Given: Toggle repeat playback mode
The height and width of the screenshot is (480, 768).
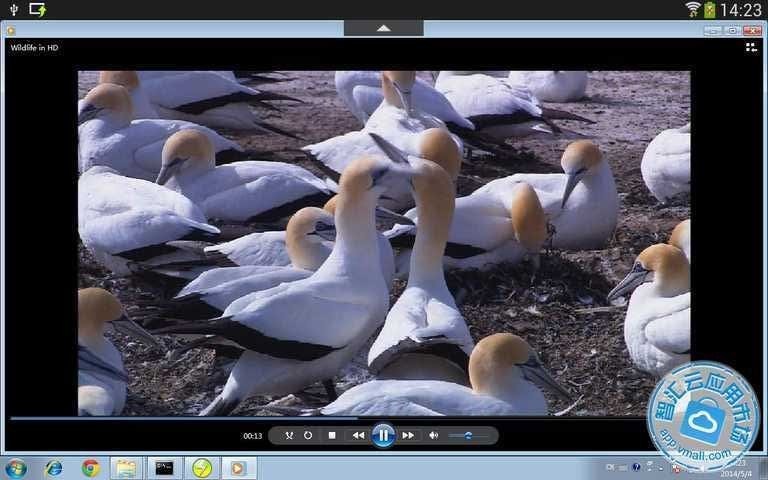Looking at the screenshot, I should [x=308, y=435].
